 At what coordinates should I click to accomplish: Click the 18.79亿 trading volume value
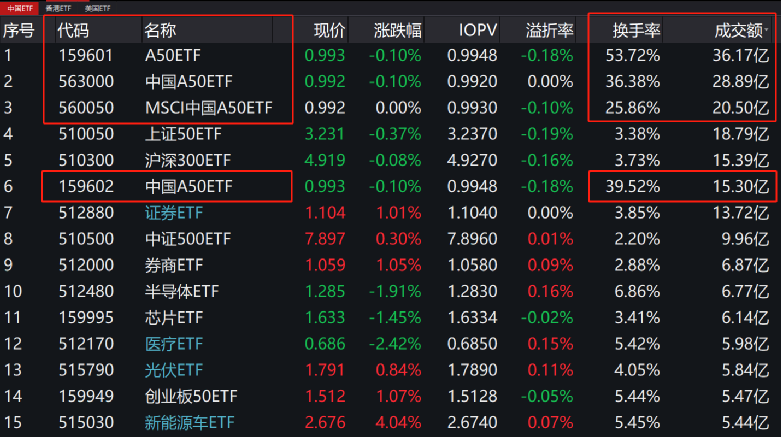click(x=741, y=134)
